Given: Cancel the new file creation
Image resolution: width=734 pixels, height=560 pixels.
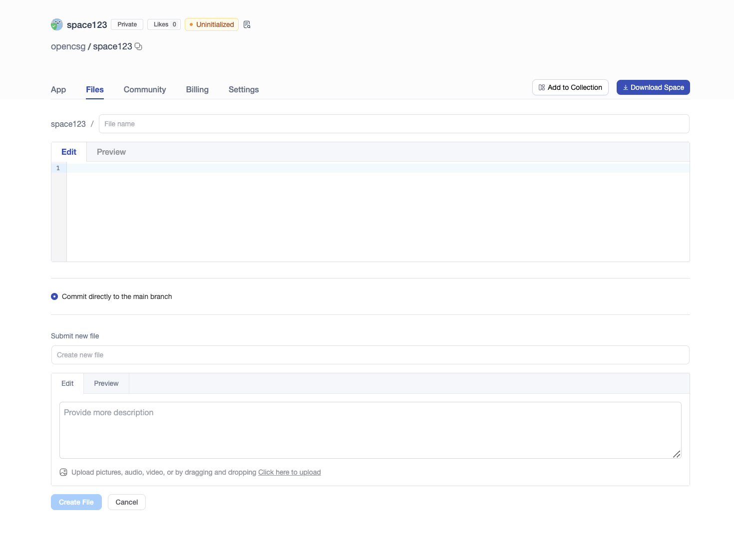Looking at the screenshot, I should coord(126,502).
